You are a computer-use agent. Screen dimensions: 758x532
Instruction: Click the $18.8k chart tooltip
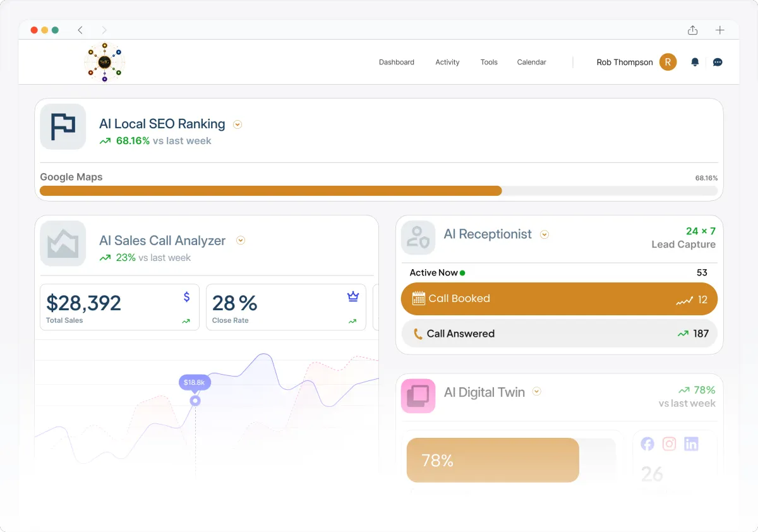[x=195, y=382]
